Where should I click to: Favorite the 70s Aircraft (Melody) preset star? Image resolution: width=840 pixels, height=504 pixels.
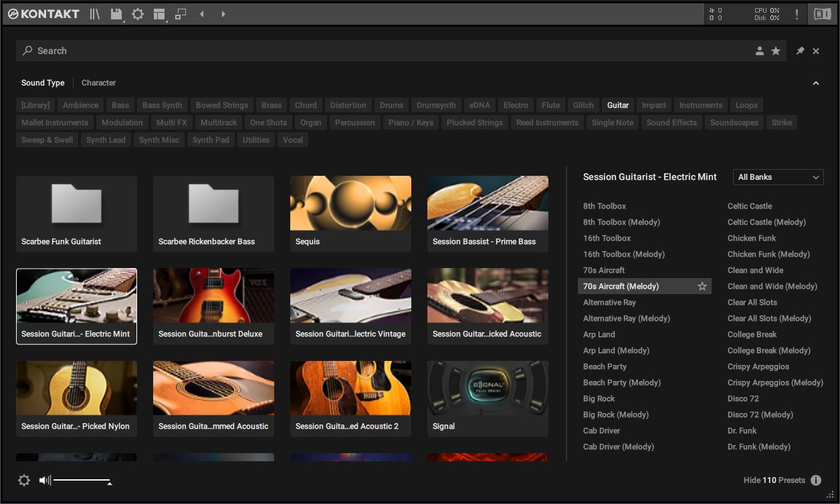coord(702,286)
